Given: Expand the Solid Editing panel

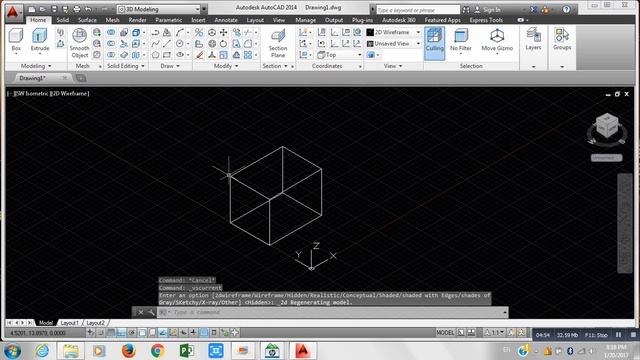Looking at the screenshot, I should click(x=126, y=66).
